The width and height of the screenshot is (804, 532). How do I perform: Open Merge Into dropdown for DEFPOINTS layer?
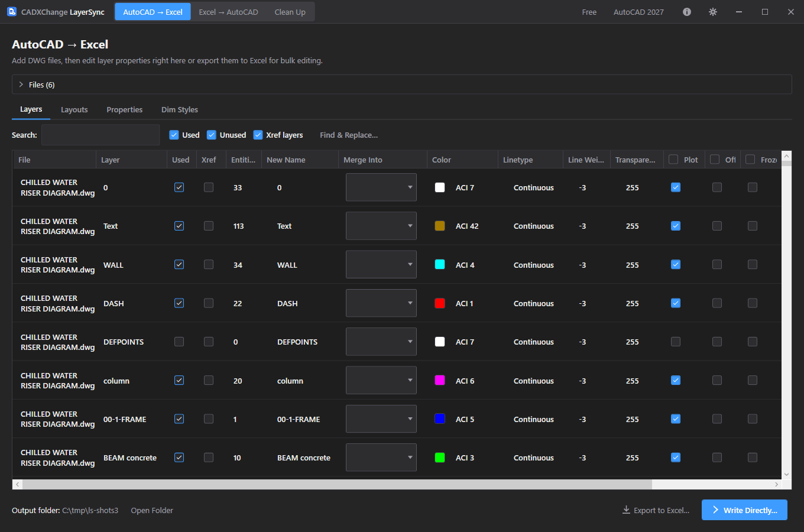(x=381, y=342)
